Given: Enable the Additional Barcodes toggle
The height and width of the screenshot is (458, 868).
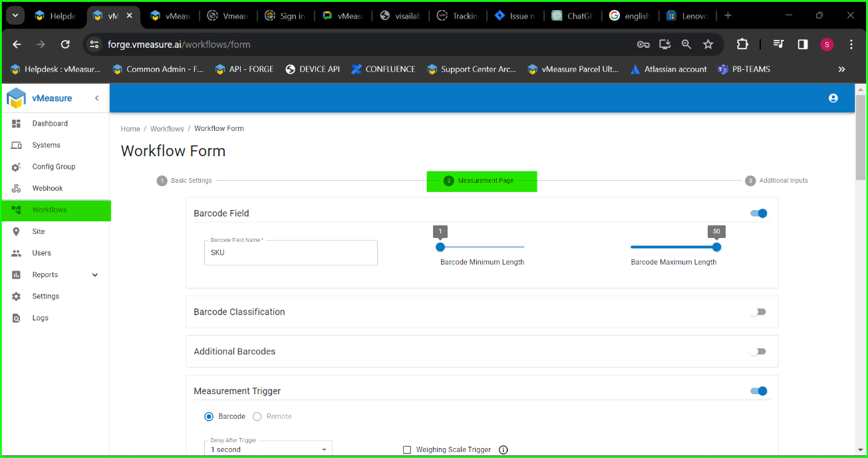Looking at the screenshot, I should point(758,352).
